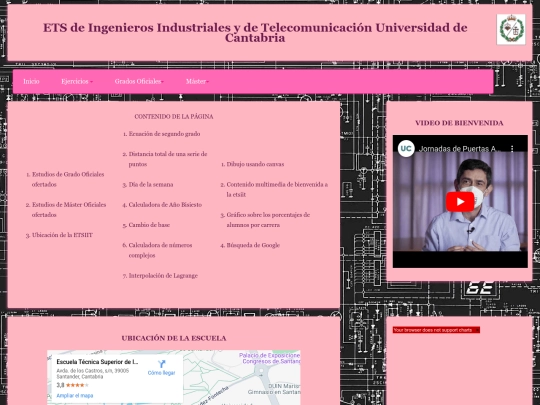Click the VIDEO DE BIENVENIDA heading
Image resolution: width=540 pixels, height=405 pixels.
[459, 123]
